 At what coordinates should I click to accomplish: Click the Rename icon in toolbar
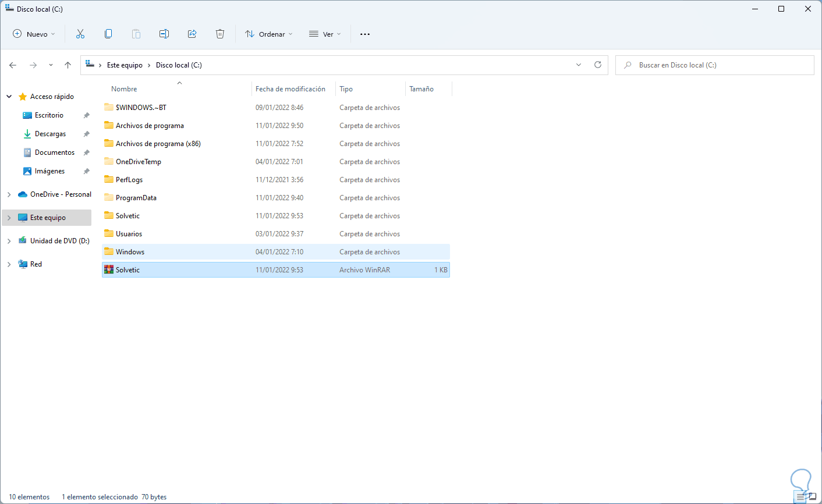tap(164, 34)
